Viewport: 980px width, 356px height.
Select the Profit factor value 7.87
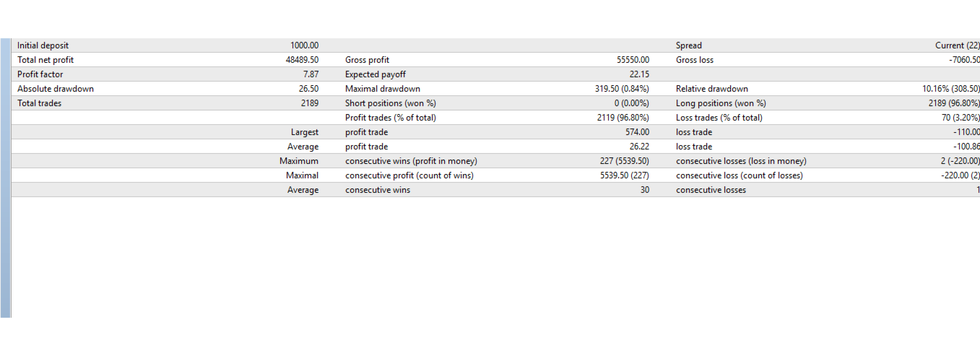pyautogui.click(x=311, y=74)
